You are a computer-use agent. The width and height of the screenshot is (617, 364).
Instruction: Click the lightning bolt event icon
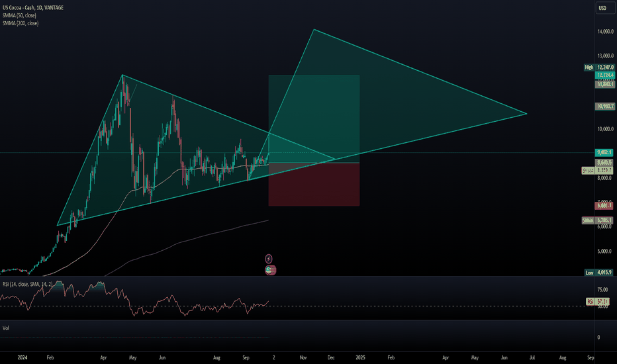pos(268,259)
